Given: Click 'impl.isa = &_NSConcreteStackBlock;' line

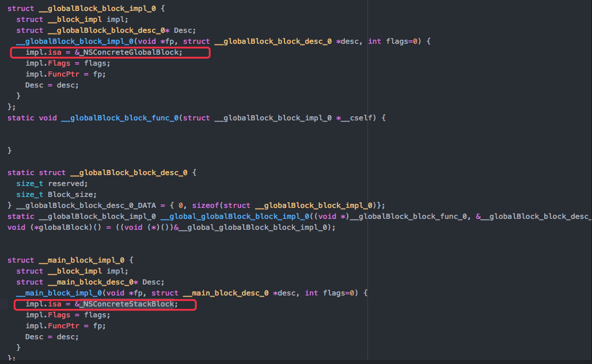Looking at the screenshot, I should 101,304.
